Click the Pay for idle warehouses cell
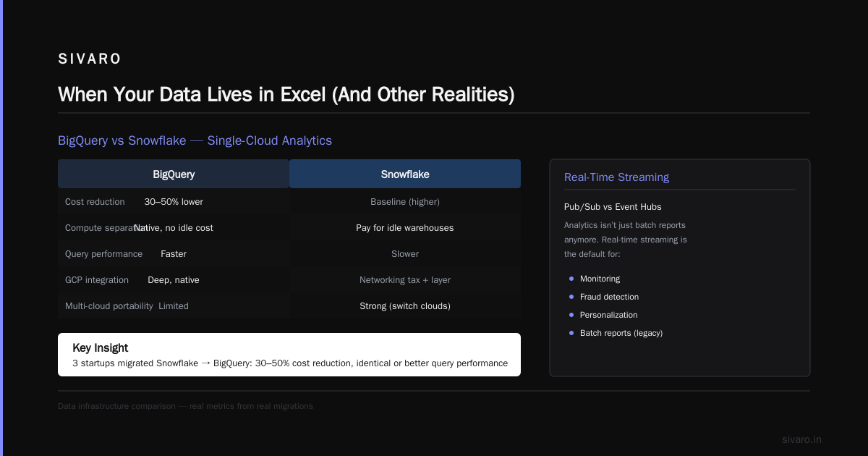The image size is (868, 456). (405, 228)
